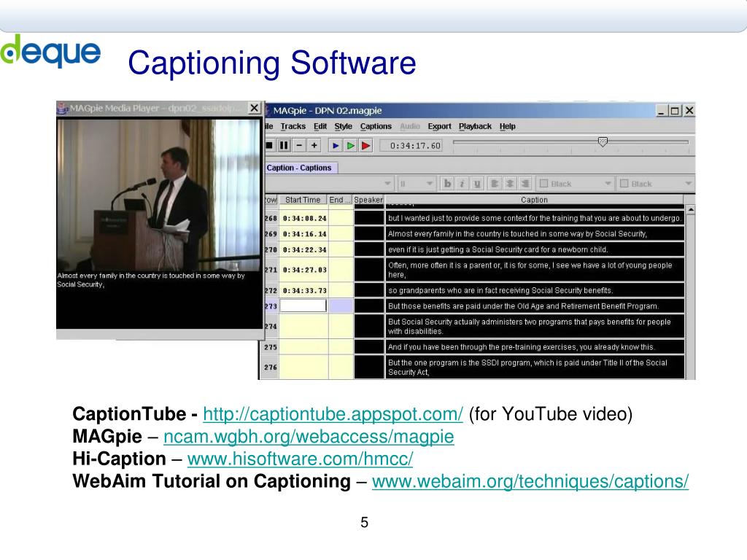Close the MAGpie Media Player window

[255, 108]
